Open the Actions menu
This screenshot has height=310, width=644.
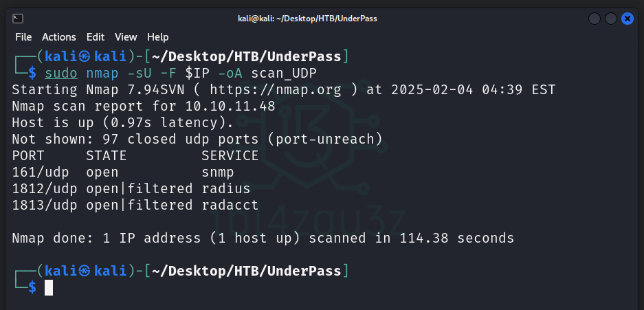click(x=59, y=37)
